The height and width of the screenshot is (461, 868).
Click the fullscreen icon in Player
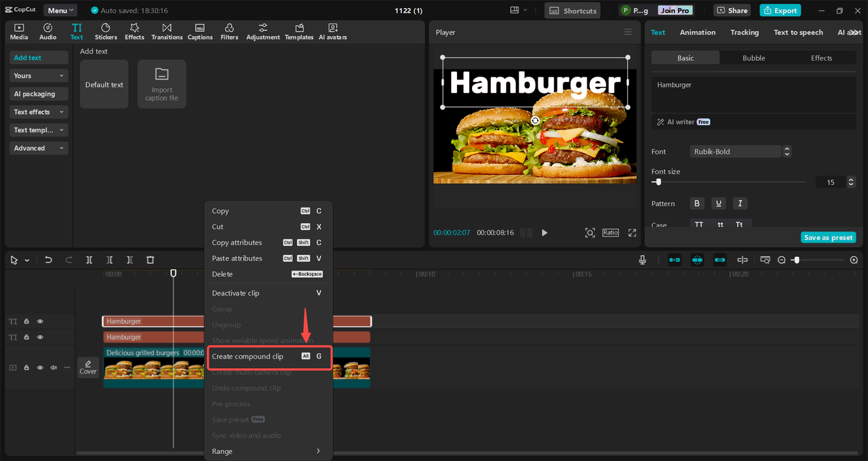pyautogui.click(x=632, y=233)
